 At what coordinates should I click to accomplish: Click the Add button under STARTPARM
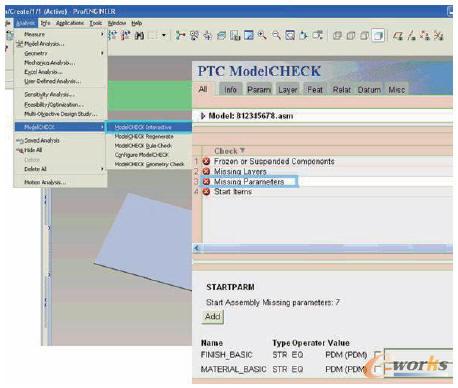pyautogui.click(x=213, y=316)
